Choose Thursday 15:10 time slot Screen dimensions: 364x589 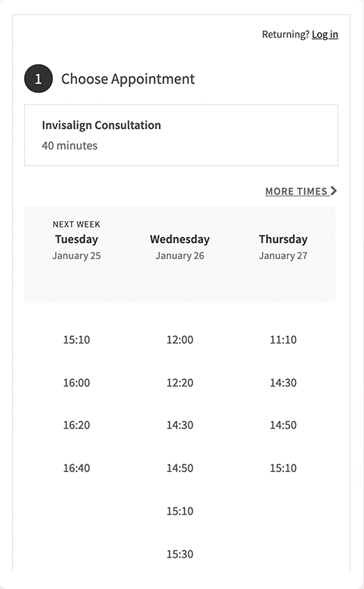click(x=283, y=468)
